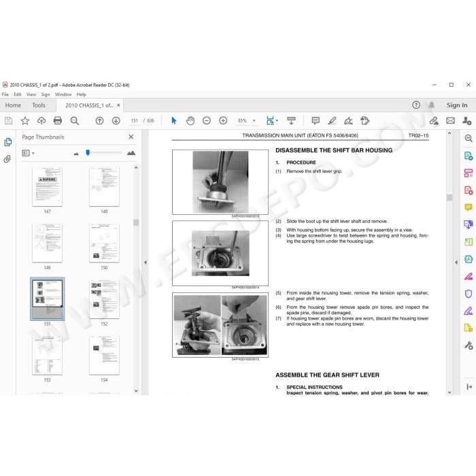This screenshot has height=476, width=476.
Task: Open More Tools wrench in right pane
Action: click(469, 345)
